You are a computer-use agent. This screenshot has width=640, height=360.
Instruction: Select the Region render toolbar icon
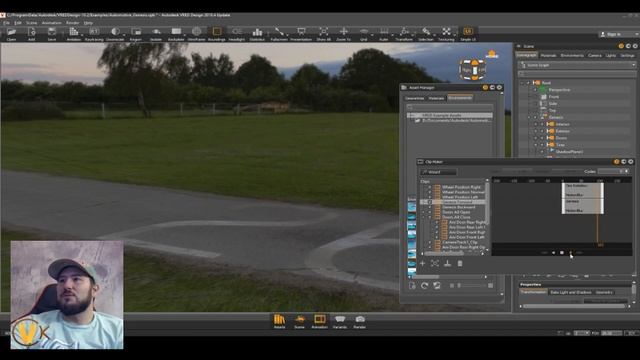[136, 32]
